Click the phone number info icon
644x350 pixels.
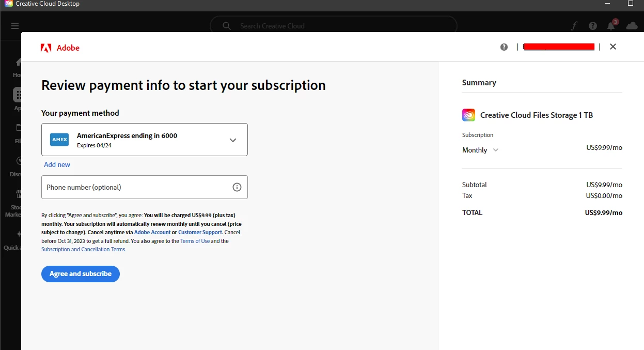pos(237,187)
